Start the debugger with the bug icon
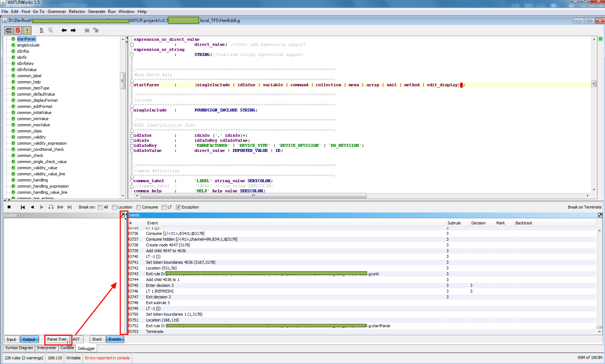605x364 pixels. pyautogui.click(x=87, y=30)
